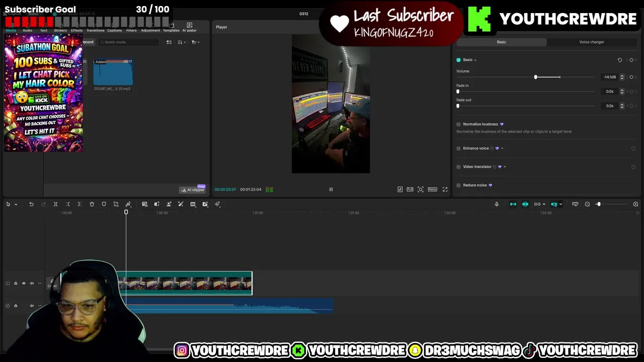644x362 pixels.
Task: Click the mirror/flip clip icon
Action: click(156, 204)
